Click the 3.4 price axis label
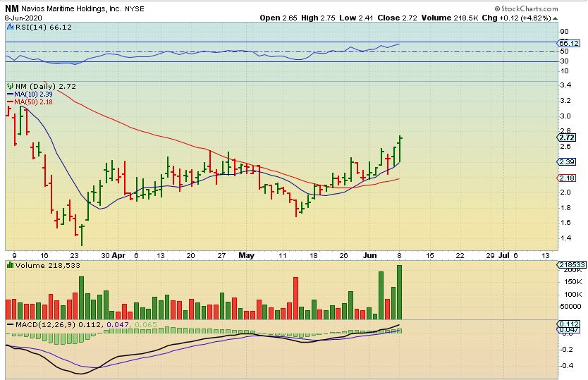Screen dimensions: 588x380 [565, 85]
